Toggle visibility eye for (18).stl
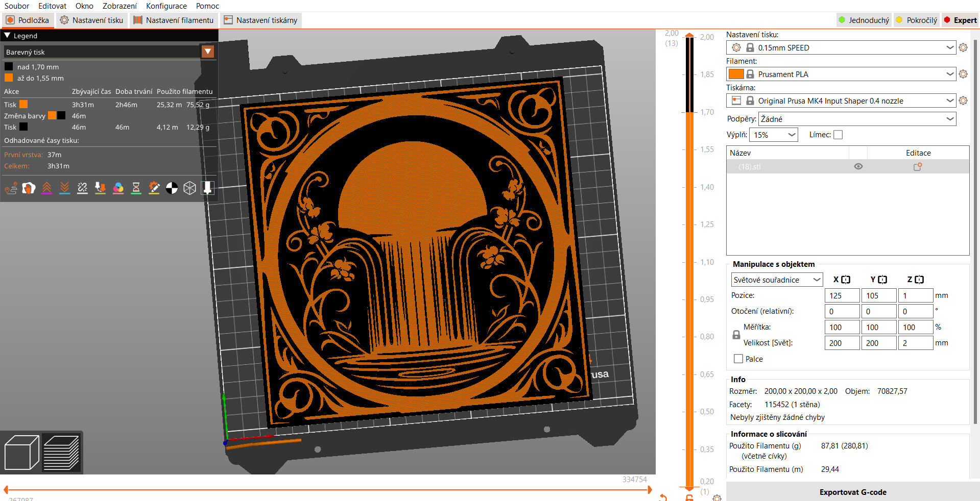This screenshot has height=501, width=980. pos(858,167)
